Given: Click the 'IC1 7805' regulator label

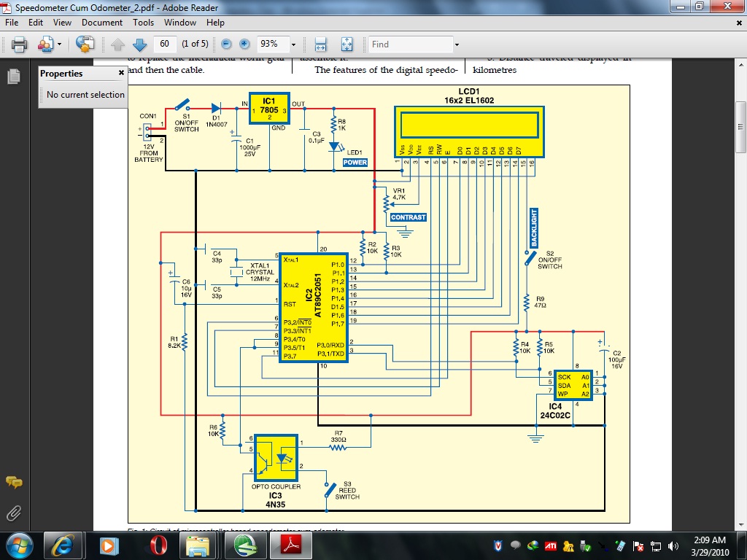Looking at the screenshot, I should [269, 106].
